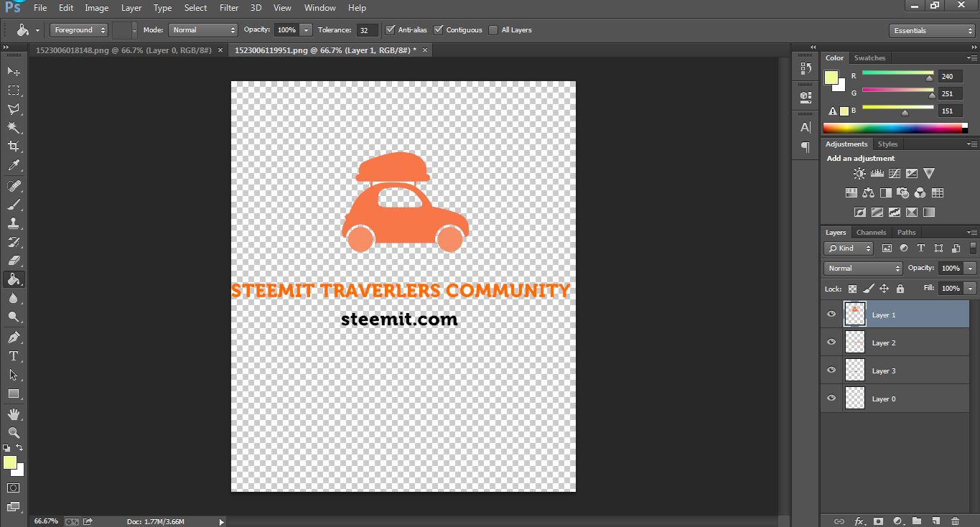
Task: Select the Polygonal Lasso tool
Action: [14, 108]
